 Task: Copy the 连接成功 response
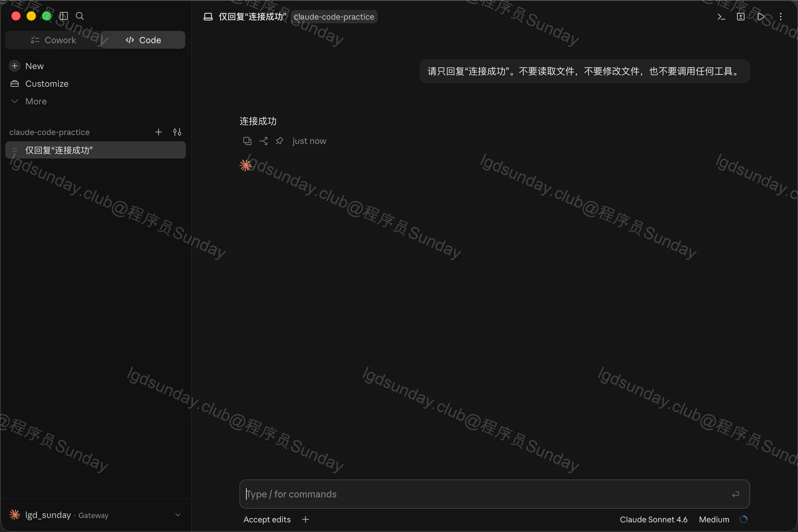click(x=247, y=141)
